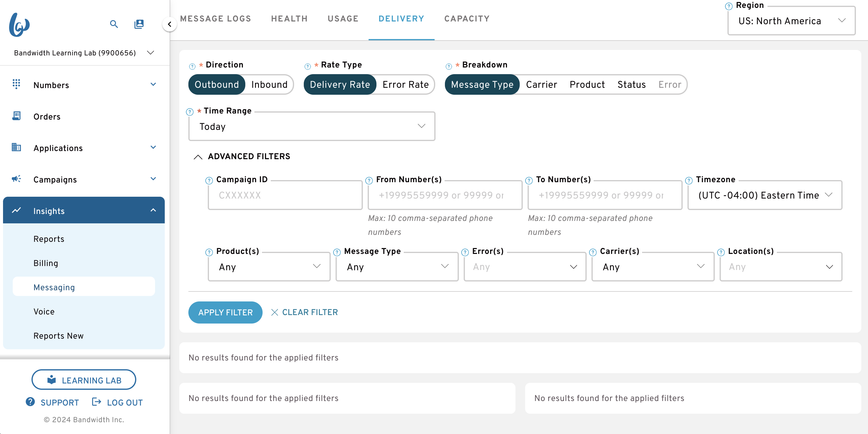
Task: Open help icon beside Location(s)
Action: 721,252
